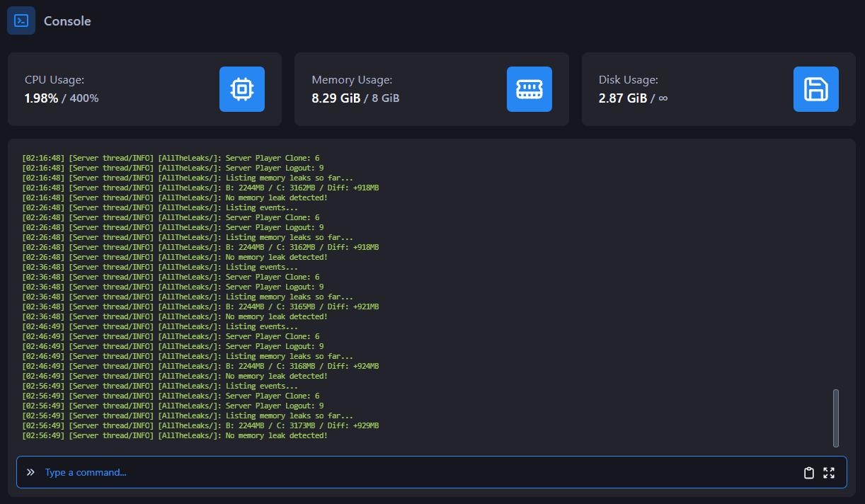Image resolution: width=865 pixels, height=504 pixels.
Task: Click the 02:16:48 "No memory leak detected!" line
Action: click(x=175, y=198)
